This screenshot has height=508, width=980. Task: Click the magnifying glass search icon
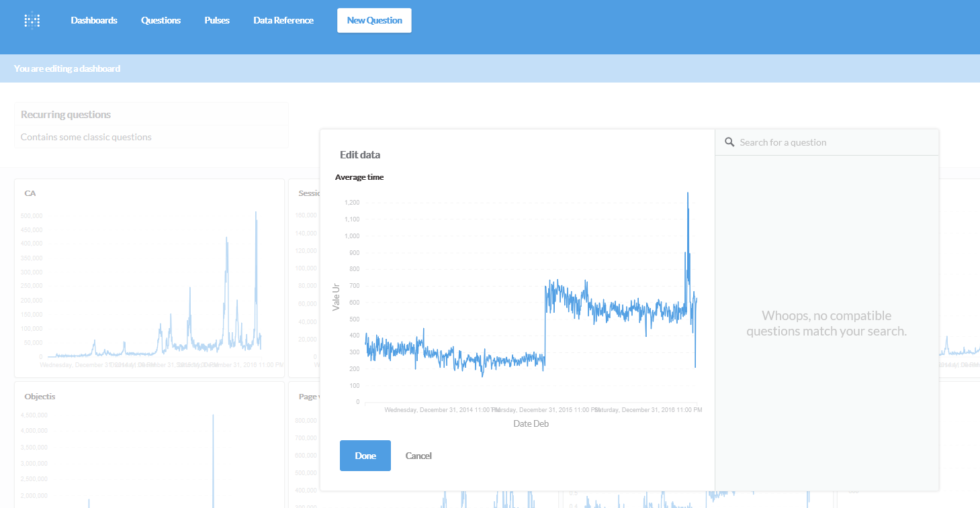[729, 142]
